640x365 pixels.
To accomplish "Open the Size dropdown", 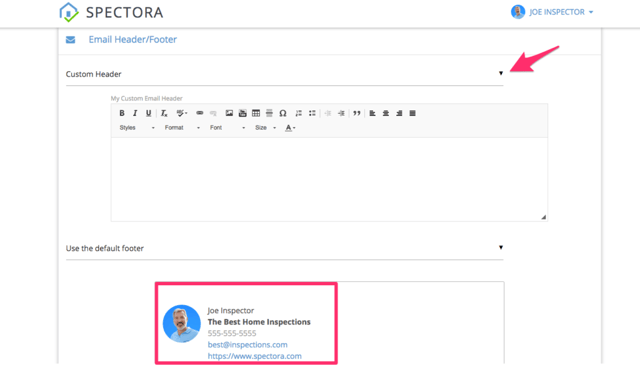I will pyautogui.click(x=266, y=128).
